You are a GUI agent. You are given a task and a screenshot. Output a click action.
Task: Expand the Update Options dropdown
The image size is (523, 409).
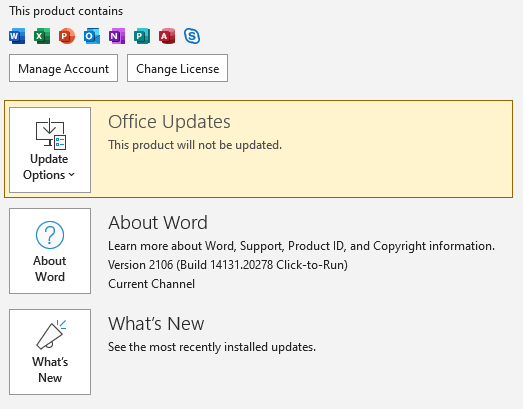click(x=50, y=150)
